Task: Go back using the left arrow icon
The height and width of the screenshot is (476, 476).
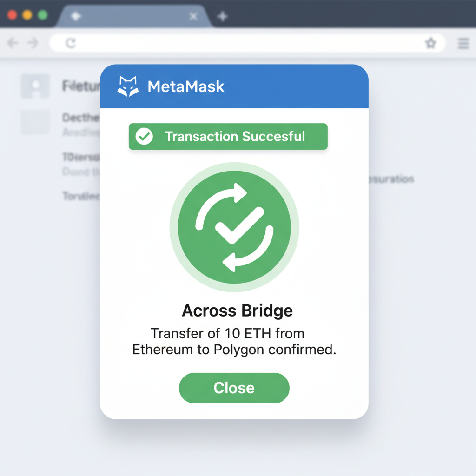Action: pyautogui.click(x=12, y=43)
